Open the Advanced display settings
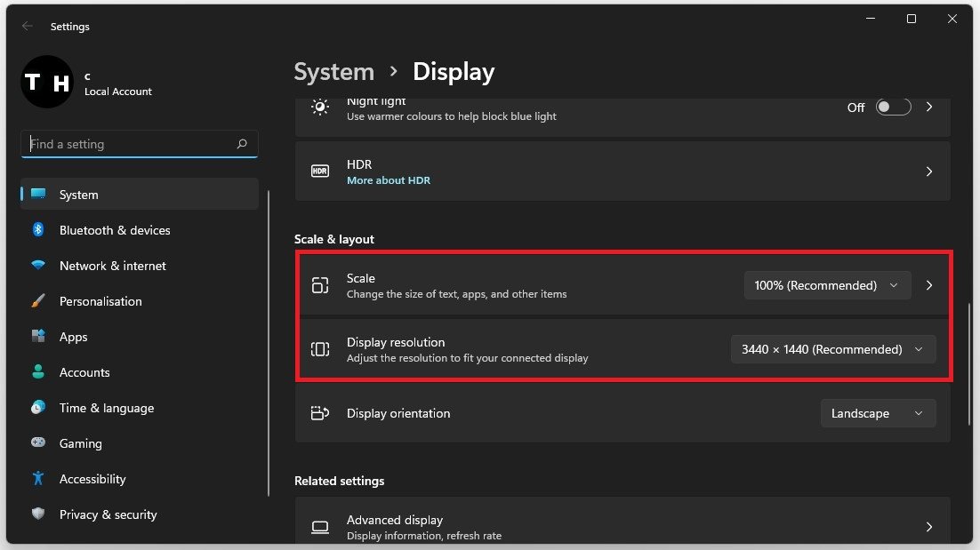 pyautogui.click(x=623, y=527)
